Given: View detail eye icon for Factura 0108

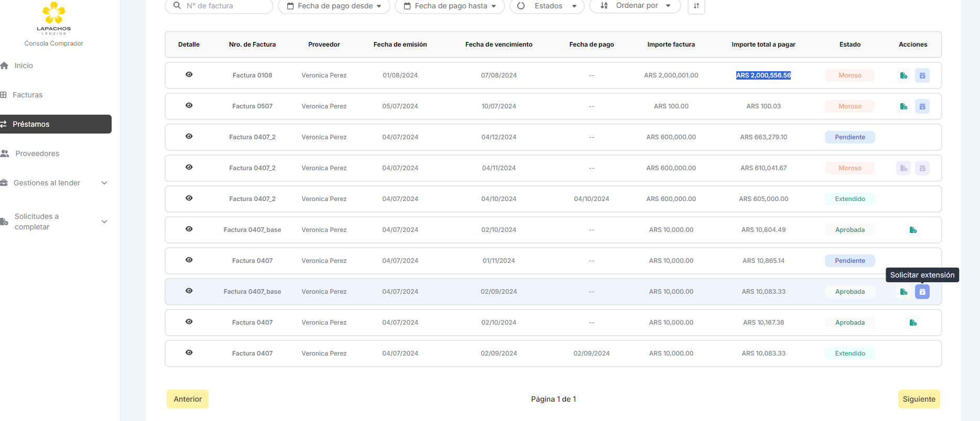Looking at the screenshot, I should coord(189,75).
